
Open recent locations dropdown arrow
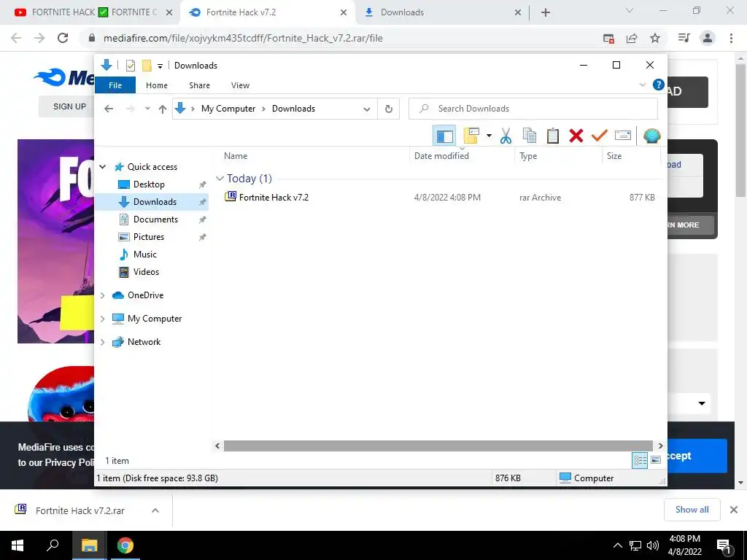147,109
